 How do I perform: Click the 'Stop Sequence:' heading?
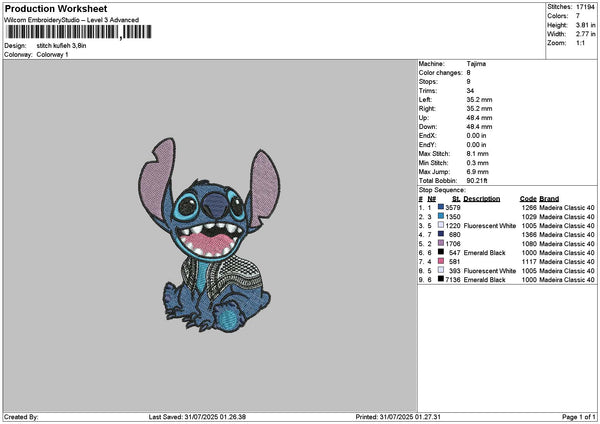pos(442,190)
